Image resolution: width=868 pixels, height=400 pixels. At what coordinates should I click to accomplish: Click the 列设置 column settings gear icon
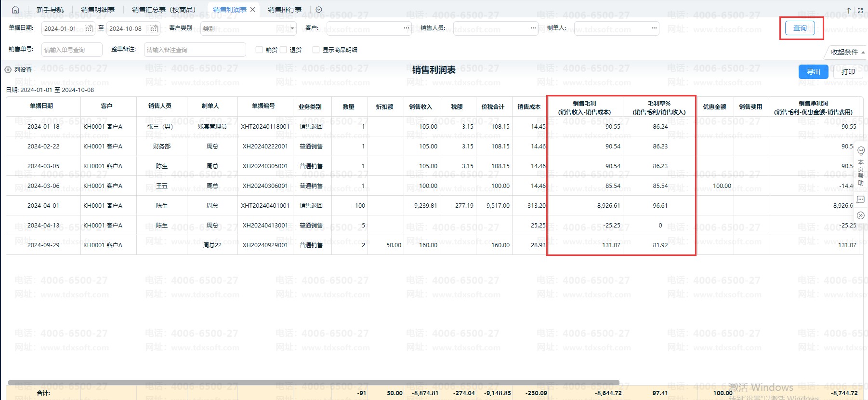point(8,70)
